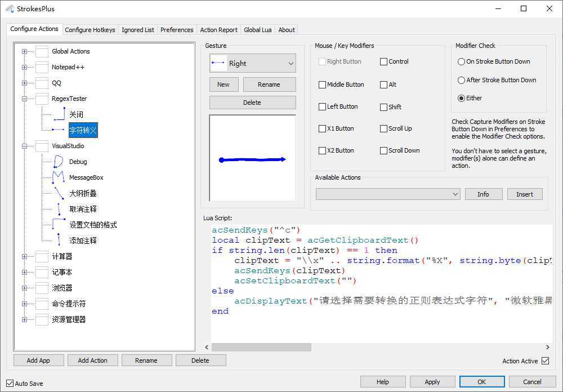The height and width of the screenshot is (392, 563).
Task: Check the X2 Button modifier
Action: 322,150
